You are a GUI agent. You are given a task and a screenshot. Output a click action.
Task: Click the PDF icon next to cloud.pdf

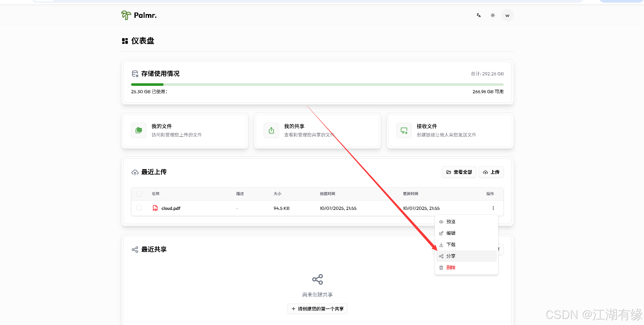(155, 208)
